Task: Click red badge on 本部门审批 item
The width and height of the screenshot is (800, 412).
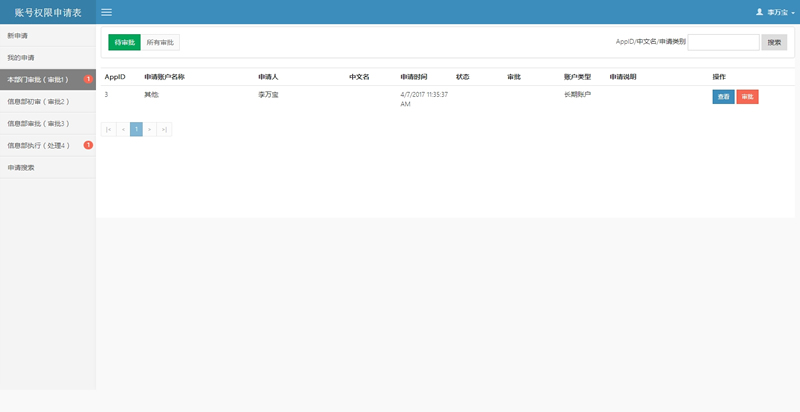Action: (x=88, y=79)
